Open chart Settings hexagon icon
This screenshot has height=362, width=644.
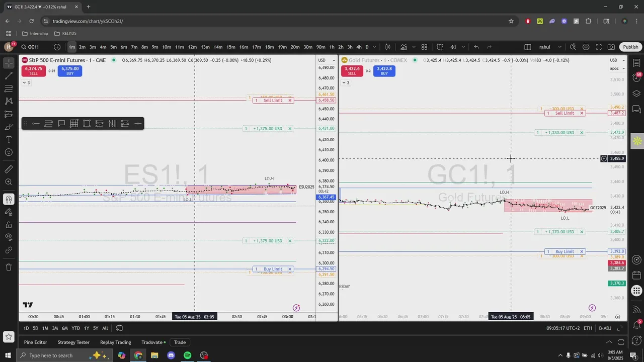(x=586, y=47)
